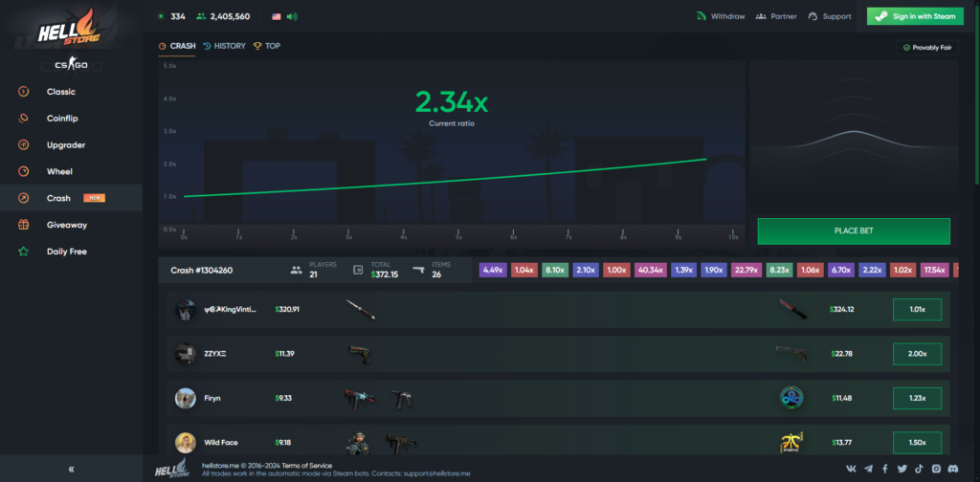
Task: Click Wild Face's agent character item
Action: click(356, 442)
